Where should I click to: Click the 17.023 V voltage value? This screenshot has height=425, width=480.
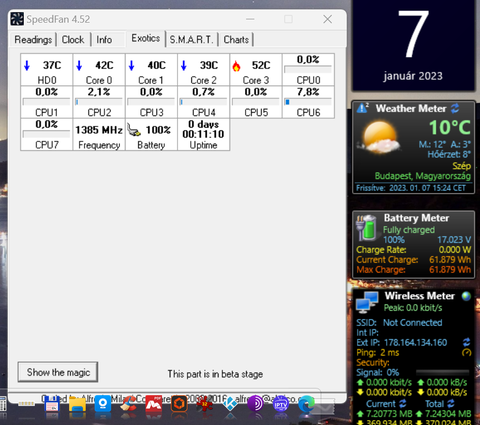click(x=454, y=240)
